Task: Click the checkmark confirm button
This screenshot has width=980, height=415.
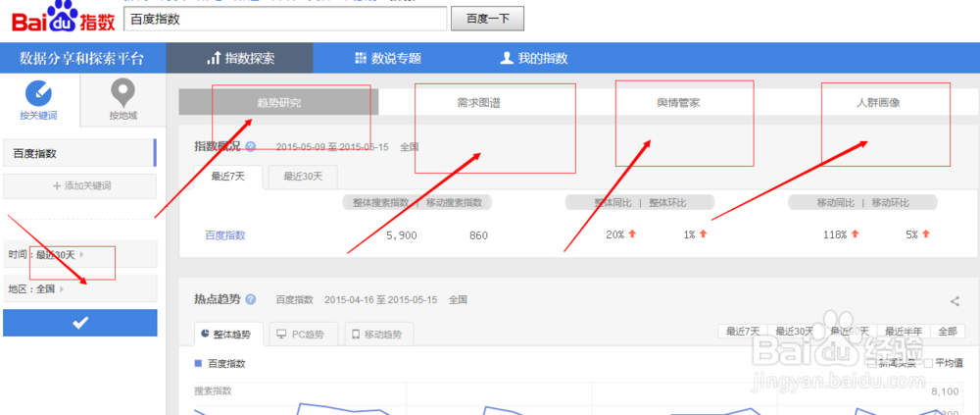Action: [x=80, y=323]
